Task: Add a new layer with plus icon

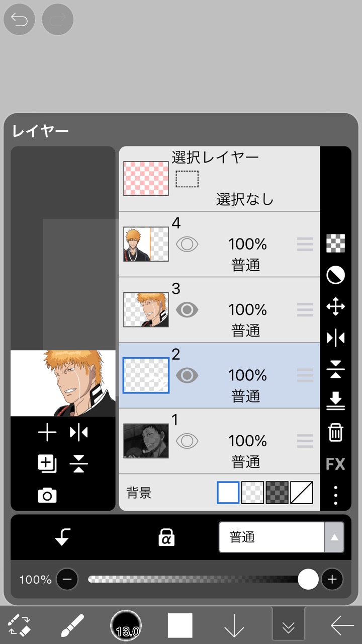Action: [x=47, y=433]
